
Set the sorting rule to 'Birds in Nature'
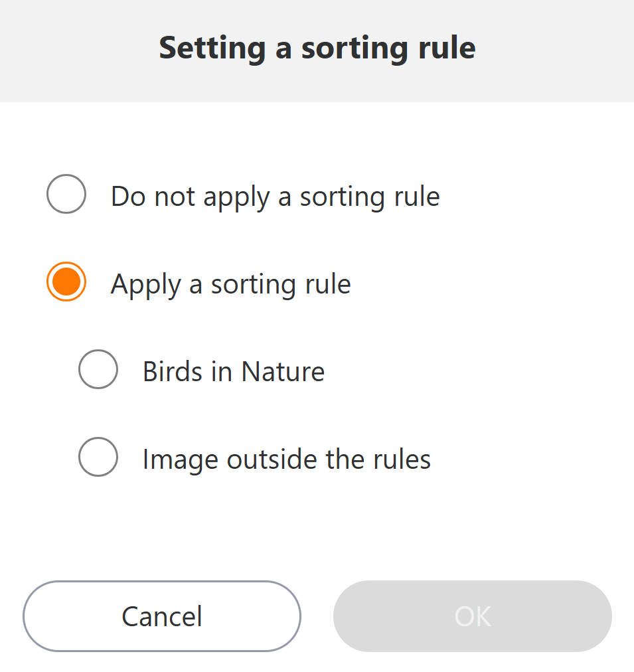98,369
